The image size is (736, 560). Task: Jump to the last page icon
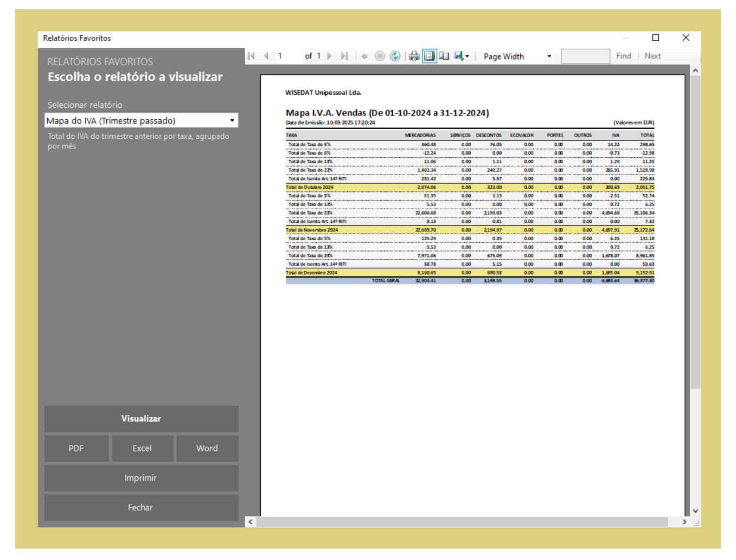tap(344, 56)
